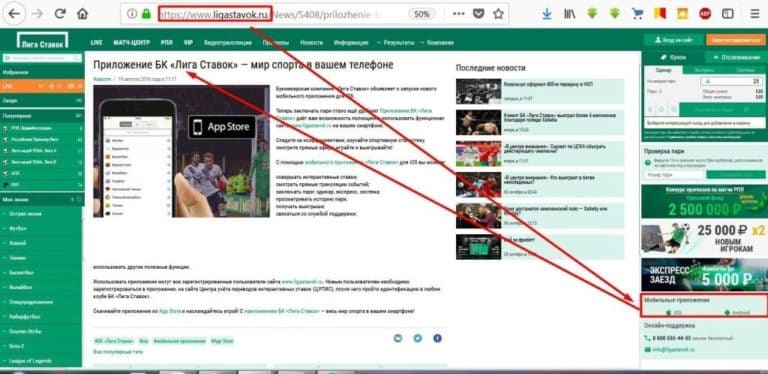This screenshot has height=374, width=768.
Task: Click the 2 500 000 ₽ contest banner
Action: (x=704, y=202)
